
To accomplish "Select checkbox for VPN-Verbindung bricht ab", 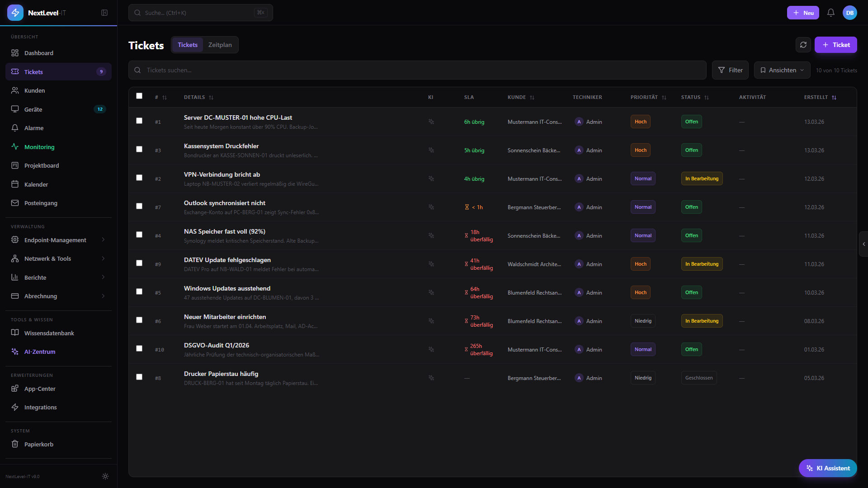I will [x=139, y=178].
